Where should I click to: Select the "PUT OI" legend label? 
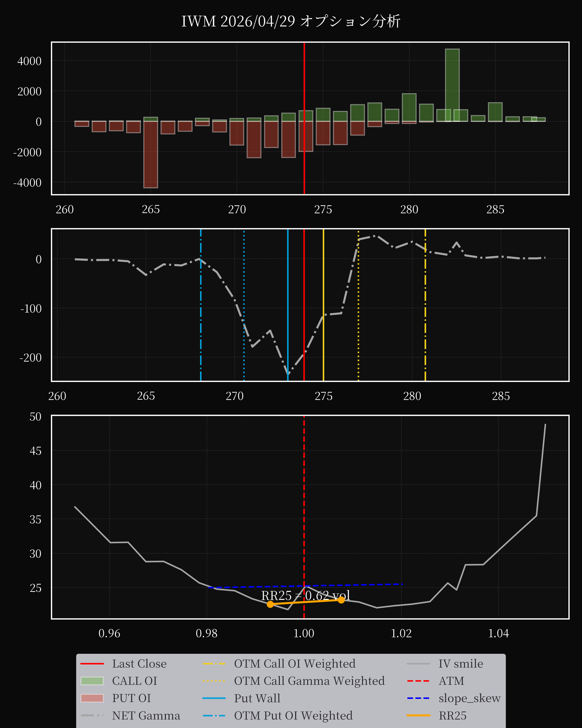click(132, 698)
